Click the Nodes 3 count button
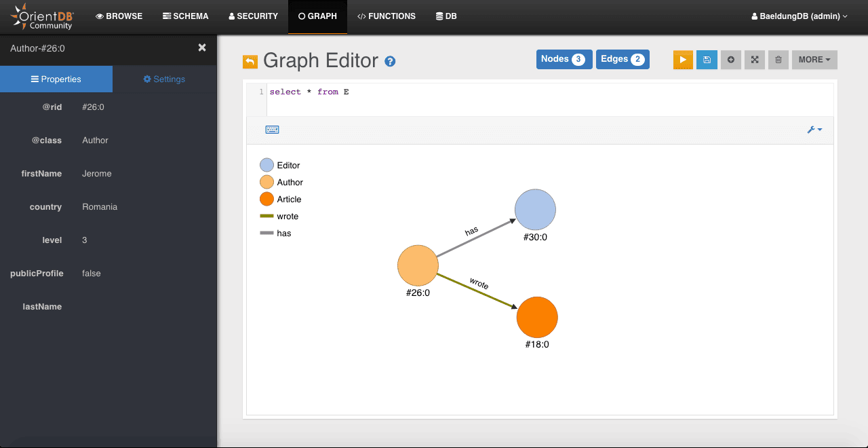 pyautogui.click(x=564, y=59)
